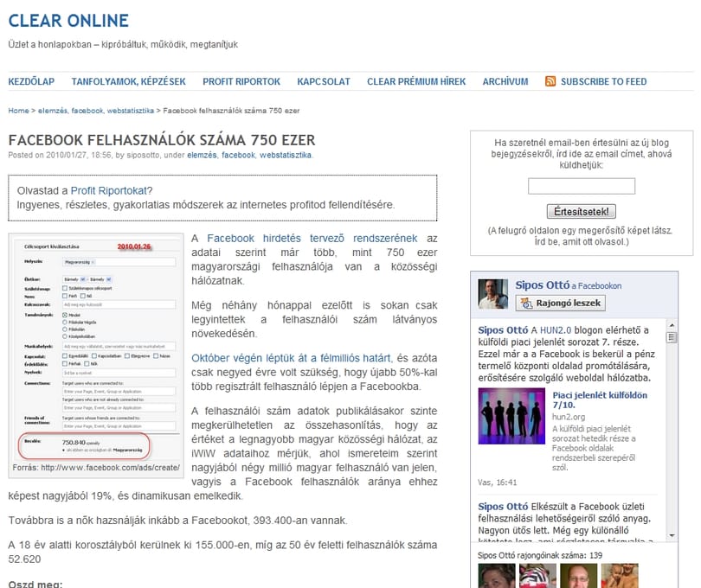Click facebook breadcrumb link
Screen dimensions: 701x588
[87, 111]
